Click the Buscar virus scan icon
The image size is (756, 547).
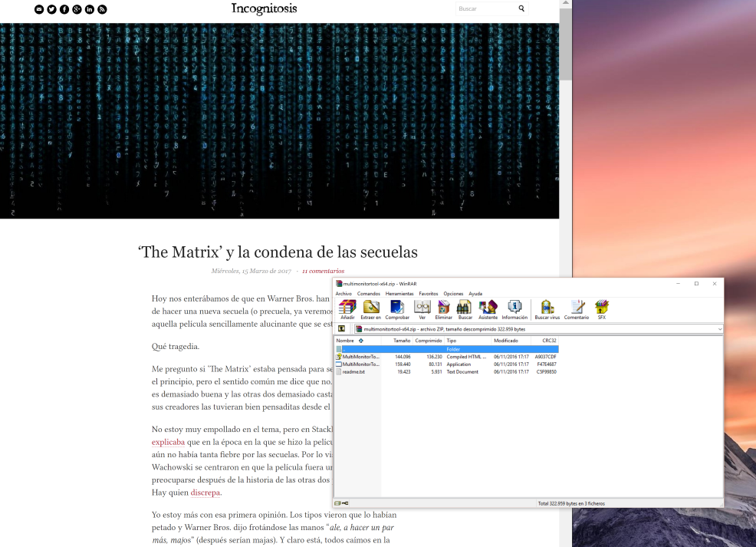click(x=547, y=309)
